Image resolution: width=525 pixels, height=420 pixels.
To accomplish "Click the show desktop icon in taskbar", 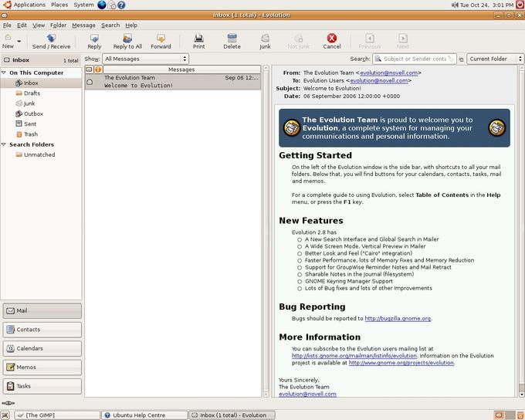I will (5, 415).
